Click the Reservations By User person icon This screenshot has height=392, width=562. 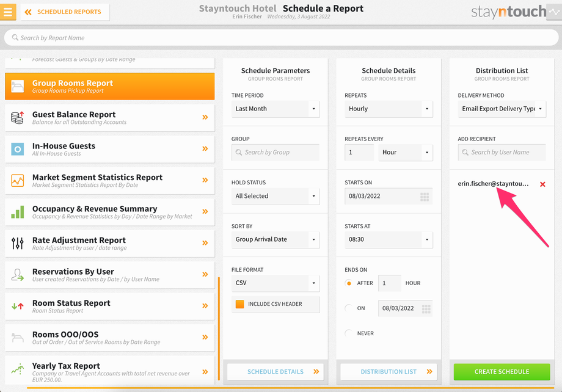coord(17,275)
